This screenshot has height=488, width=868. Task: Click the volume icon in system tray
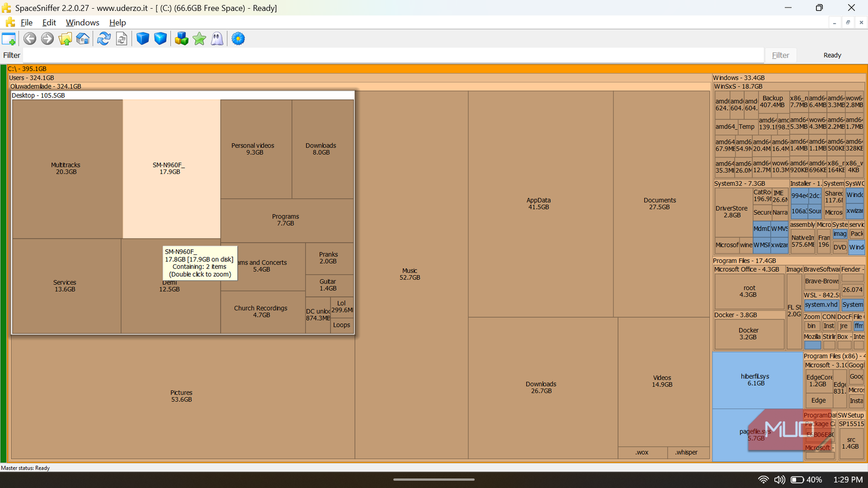779,479
